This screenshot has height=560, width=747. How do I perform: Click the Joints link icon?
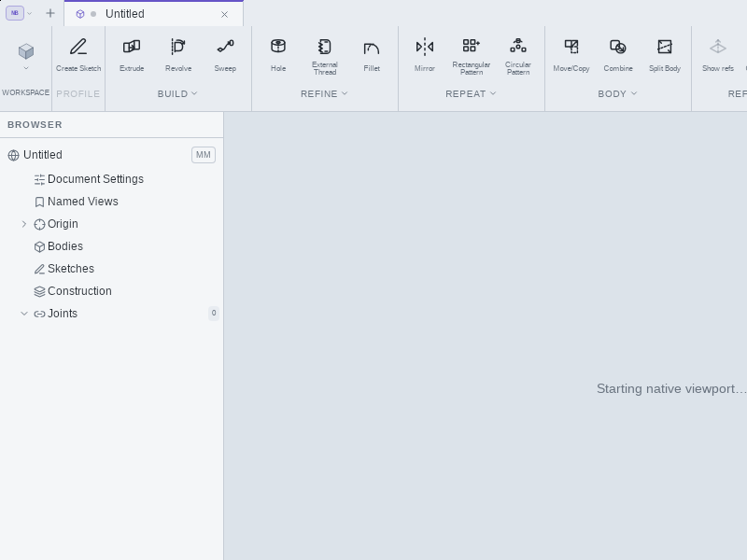(39, 314)
